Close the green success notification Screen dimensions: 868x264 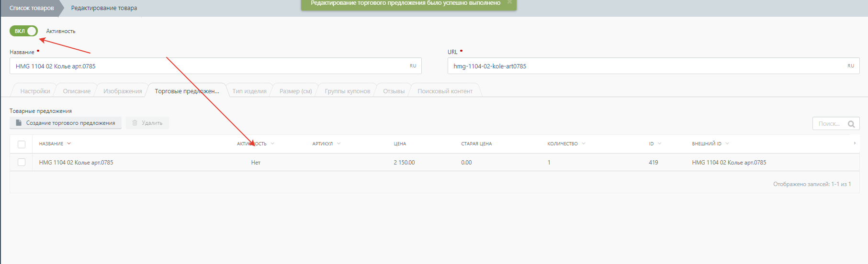click(x=509, y=2)
